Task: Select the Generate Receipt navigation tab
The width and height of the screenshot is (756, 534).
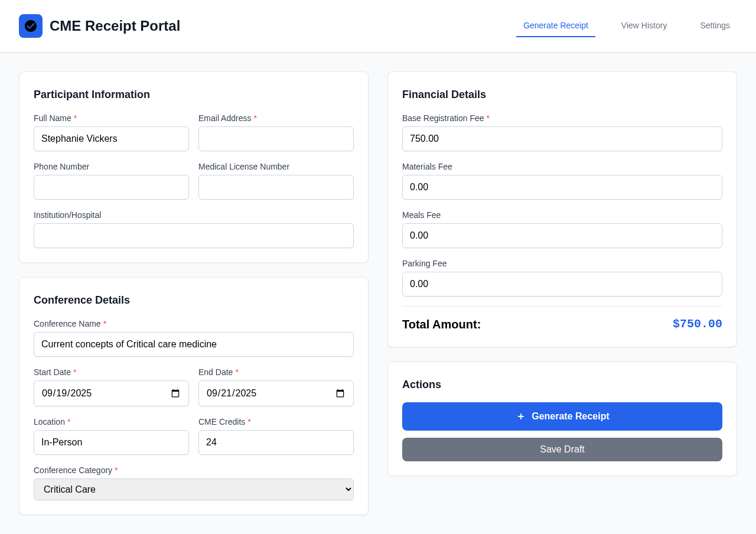Action: [556, 25]
